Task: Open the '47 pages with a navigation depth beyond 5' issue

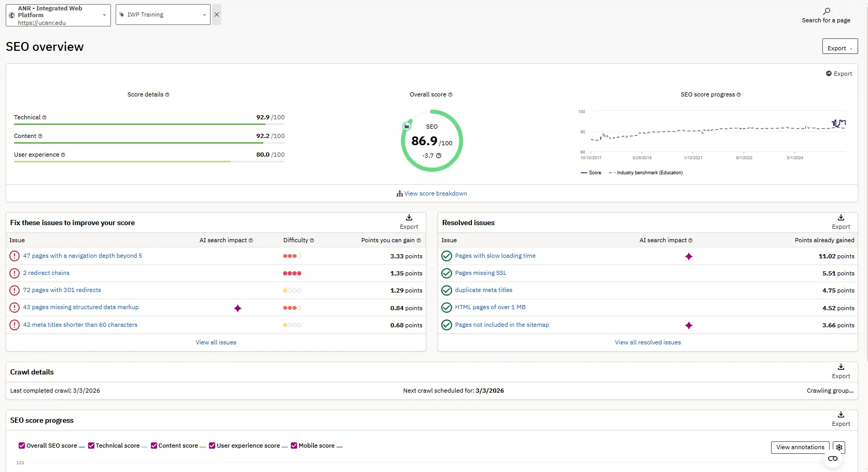Action: (x=82, y=256)
